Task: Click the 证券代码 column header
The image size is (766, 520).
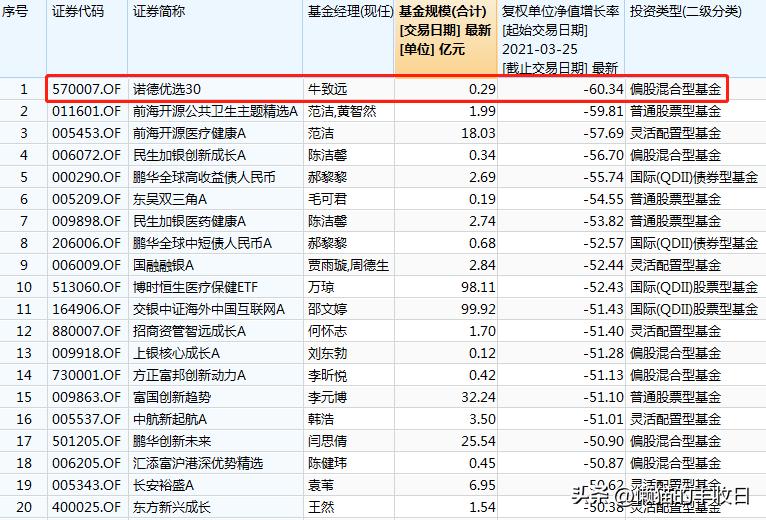Action: (x=78, y=11)
